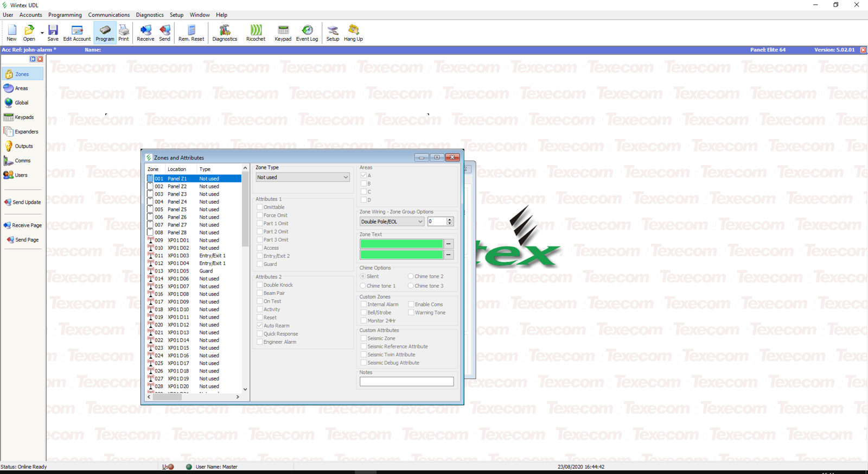Receive data from panel via toolbar

click(145, 33)
